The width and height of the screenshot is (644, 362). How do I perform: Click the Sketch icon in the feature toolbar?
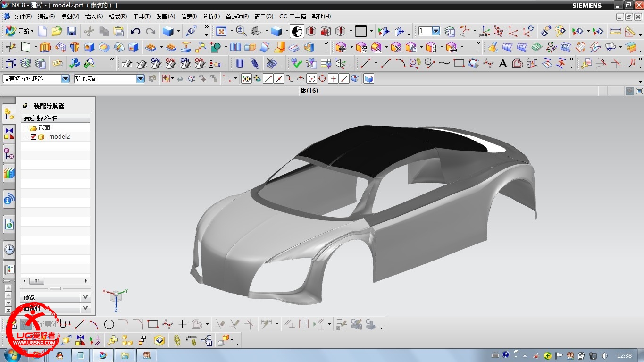tap(11, 47)
